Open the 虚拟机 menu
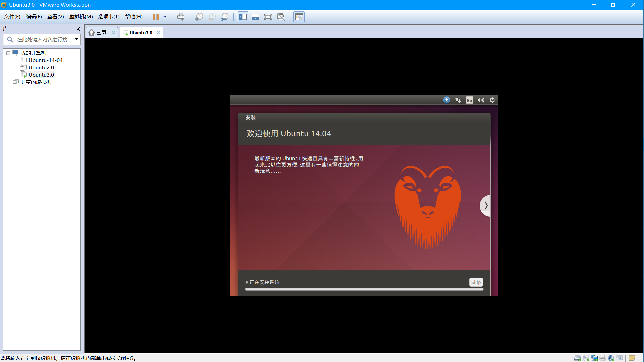Viewport: 644px width, 362px height. click(80, 17)
